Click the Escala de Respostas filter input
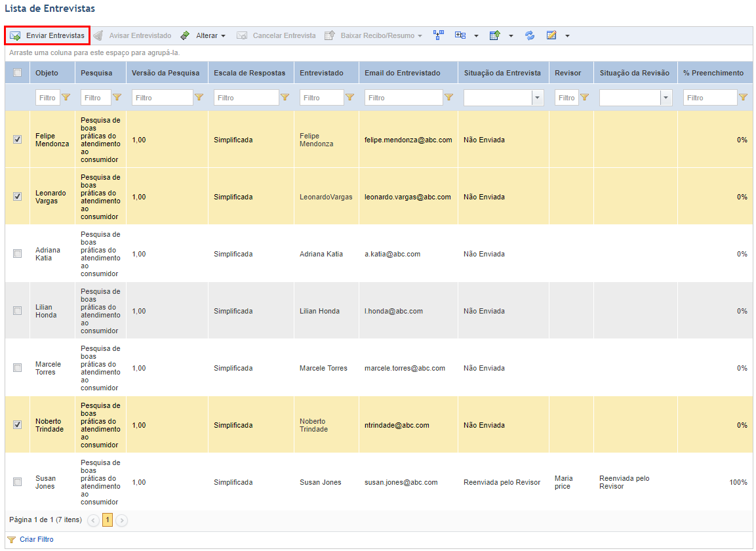 click(247, 98)
